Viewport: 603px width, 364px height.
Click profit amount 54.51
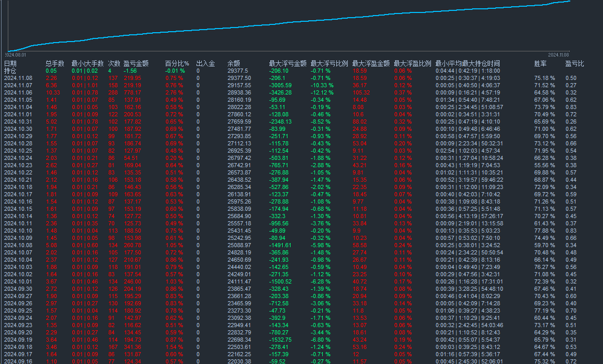131,158
